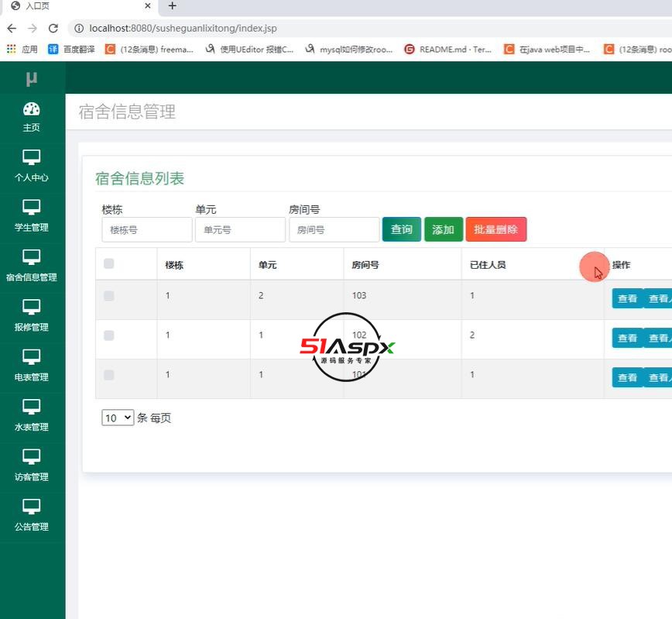Focus the 楼栋号 input field
This screenshot has height=619, width=672.
pyautogui.click(x=147, y=230)
